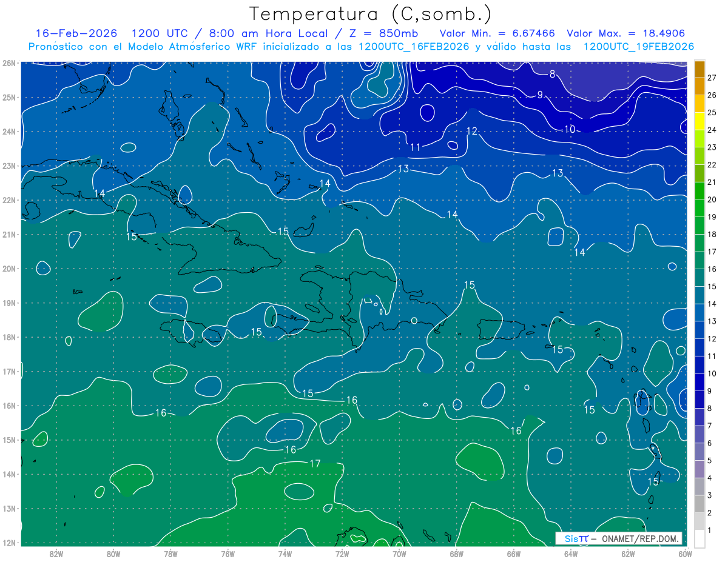Viewport: 728px width, 562px height.
Task: Select the 15N latitude axis label
Action: coord(8,440)
